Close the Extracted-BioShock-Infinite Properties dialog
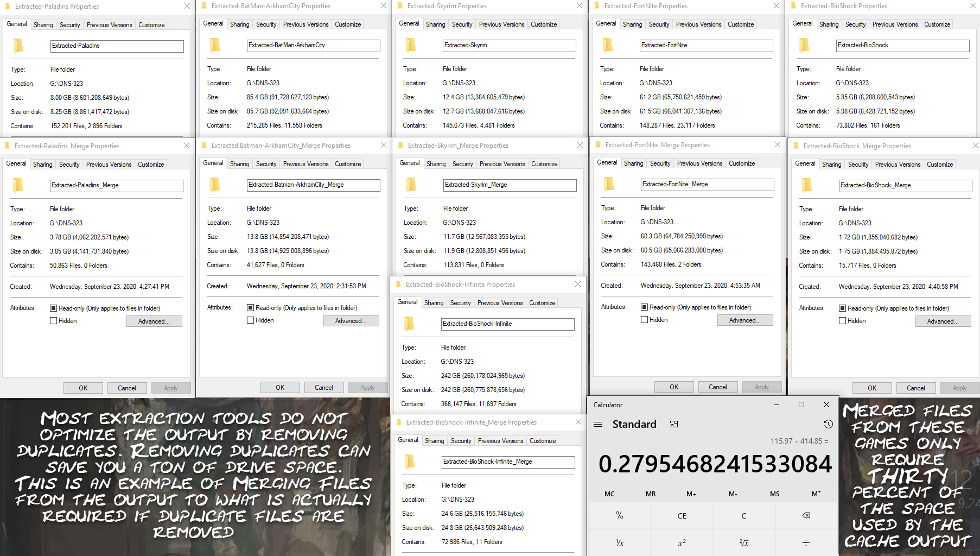Screen dimensions: 980x556 (x=578, y=285)
